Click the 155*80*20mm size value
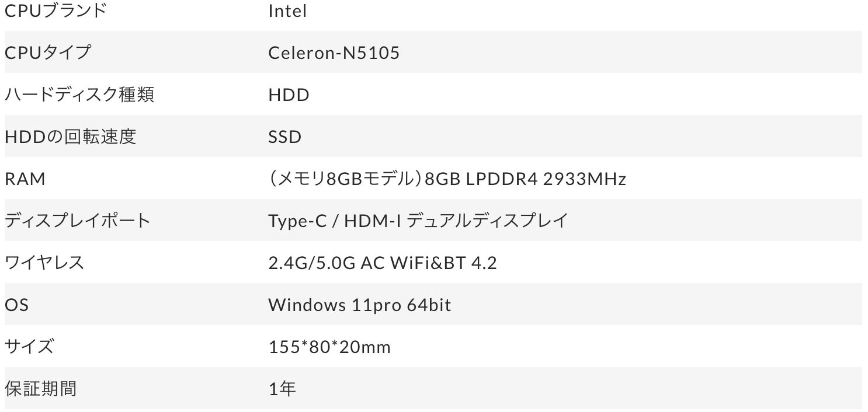This screenshot has height=412, width=868. tap(329, 347)
